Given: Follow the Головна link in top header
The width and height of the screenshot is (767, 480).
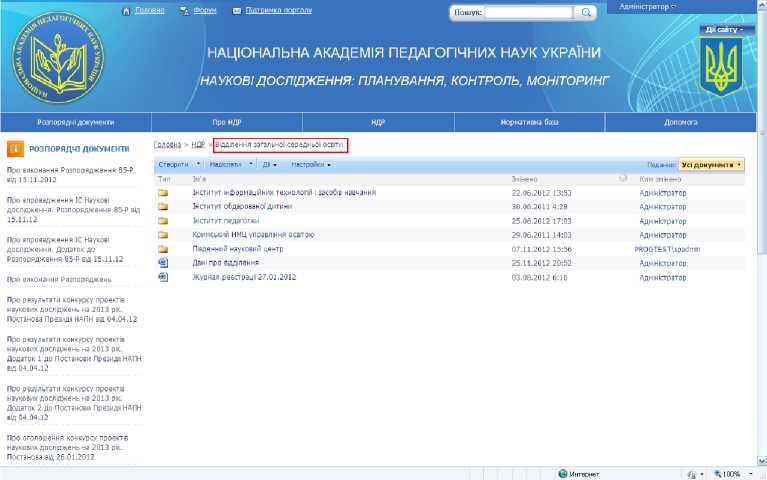Looking at the screenshot, I should tap(150, 10).
